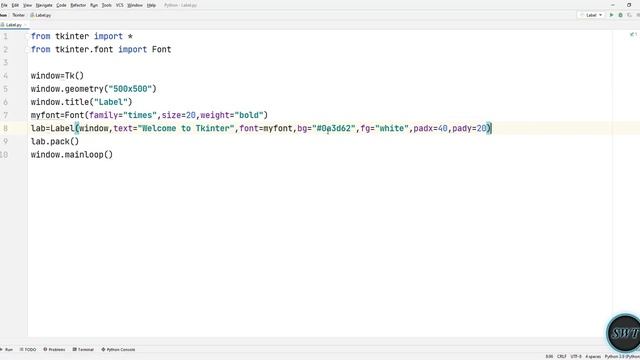Open the Run tool window
Screen dimensions: 640x360
7,349
